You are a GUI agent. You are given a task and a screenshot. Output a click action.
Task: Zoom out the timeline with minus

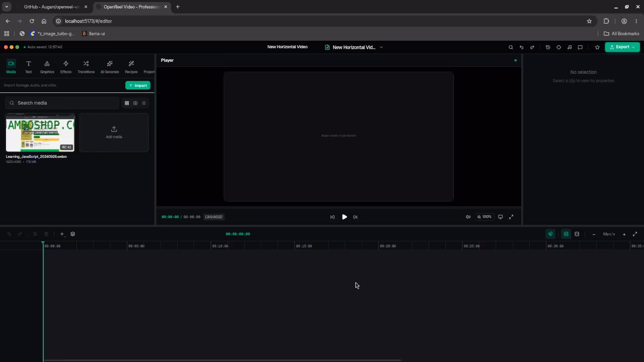[594, 234]
